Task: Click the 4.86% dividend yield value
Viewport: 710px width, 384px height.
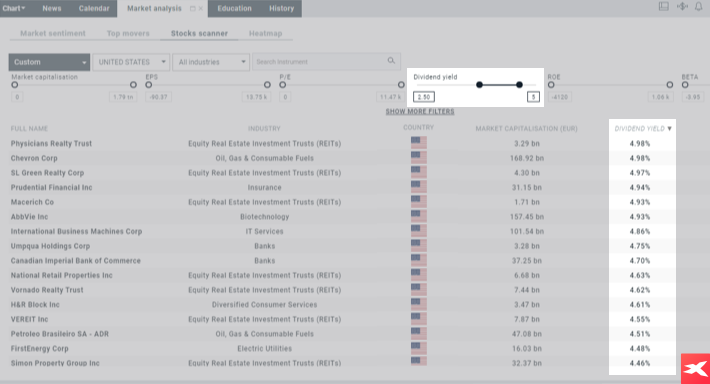Action: [x=639, y=231]
